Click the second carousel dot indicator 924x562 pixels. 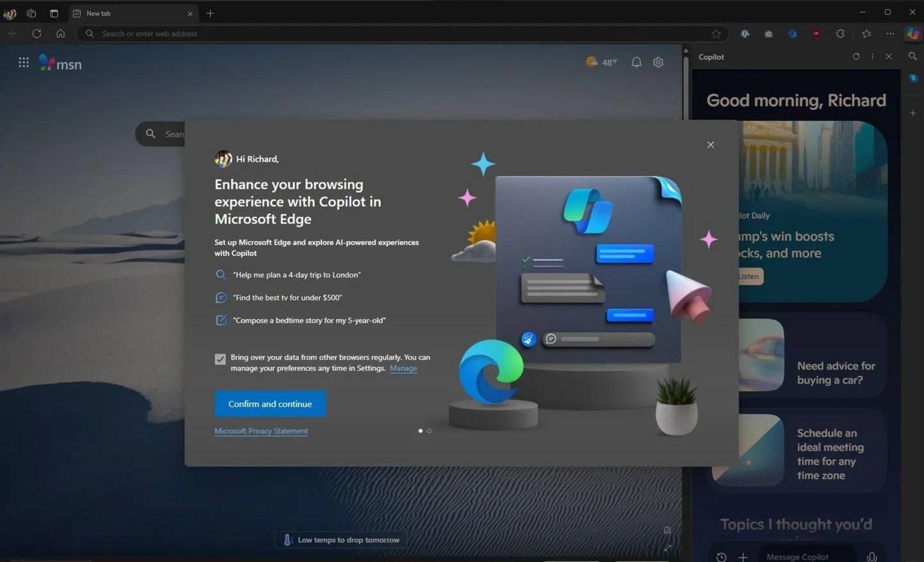[x=429, y=431]
